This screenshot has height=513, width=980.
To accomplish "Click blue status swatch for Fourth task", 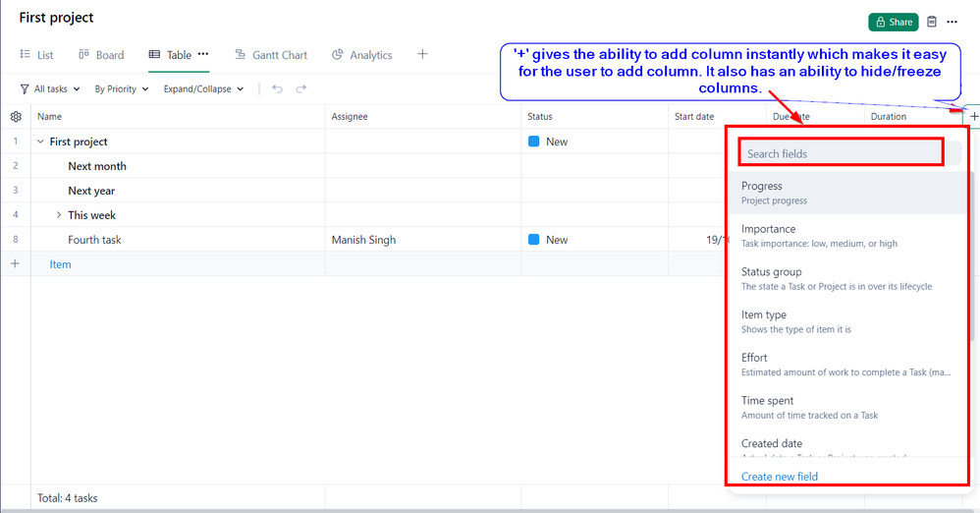I will click(x=534, y=240).
